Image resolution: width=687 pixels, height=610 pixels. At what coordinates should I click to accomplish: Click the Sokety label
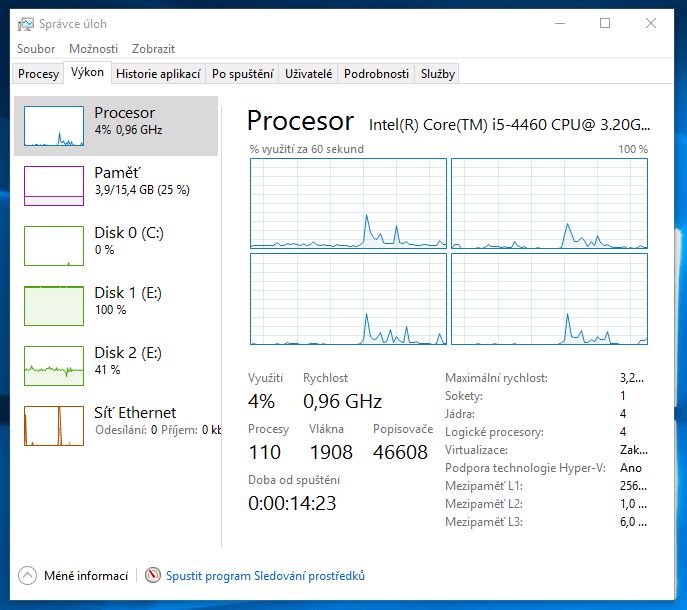464,396
